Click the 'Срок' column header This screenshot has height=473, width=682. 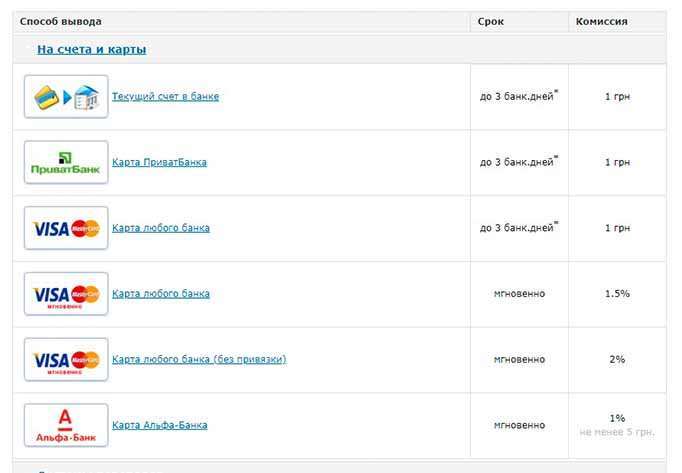[491, 21]
